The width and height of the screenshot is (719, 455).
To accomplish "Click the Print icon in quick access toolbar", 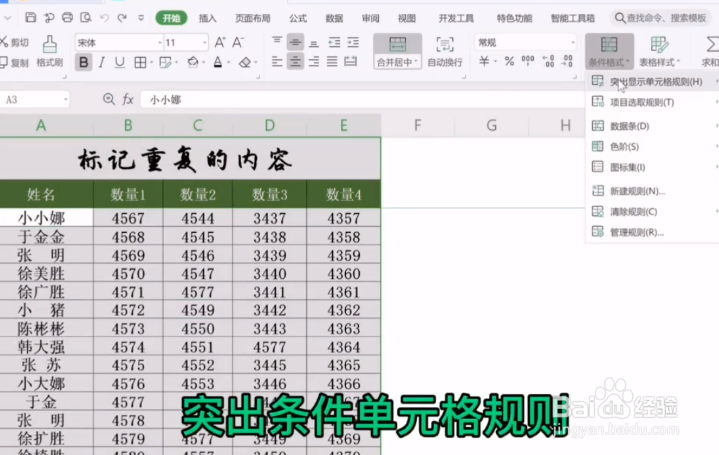I will (x=67, y=18).
